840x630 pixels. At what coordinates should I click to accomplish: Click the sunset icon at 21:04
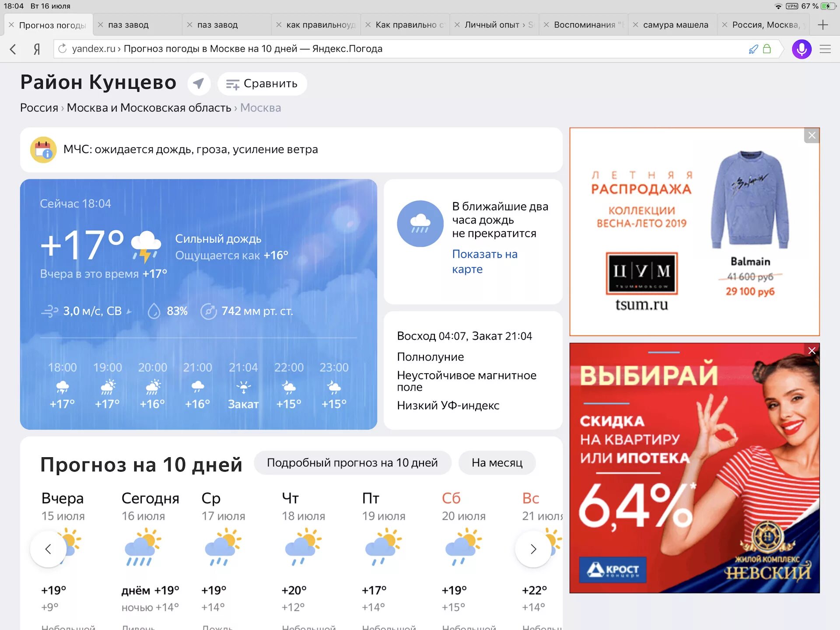click(244, 386)
